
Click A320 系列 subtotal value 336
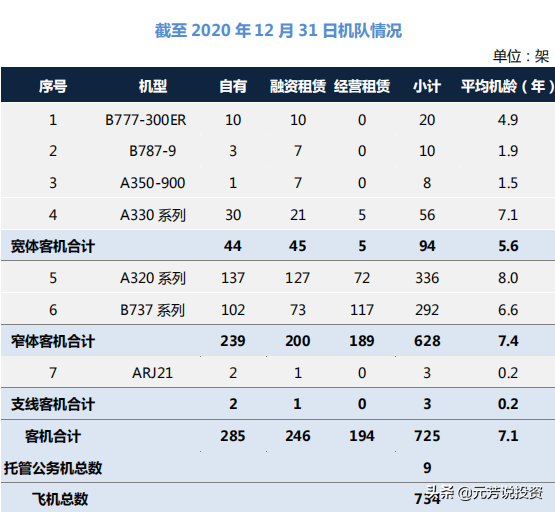427,278
